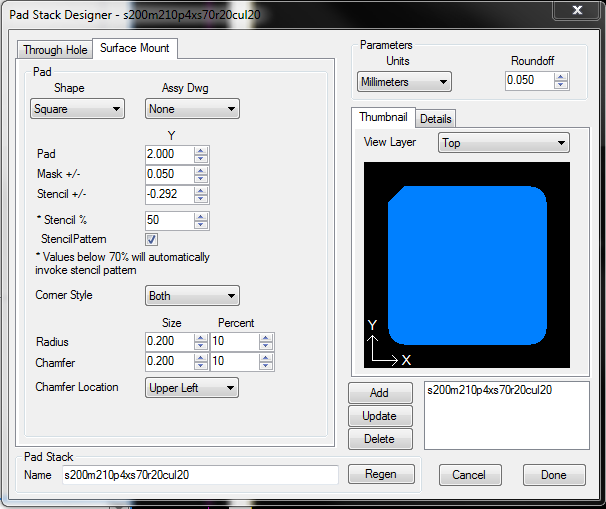Increase Roundoff value with up arrow
Screen dimensions: 606x509
click(562, 77)
